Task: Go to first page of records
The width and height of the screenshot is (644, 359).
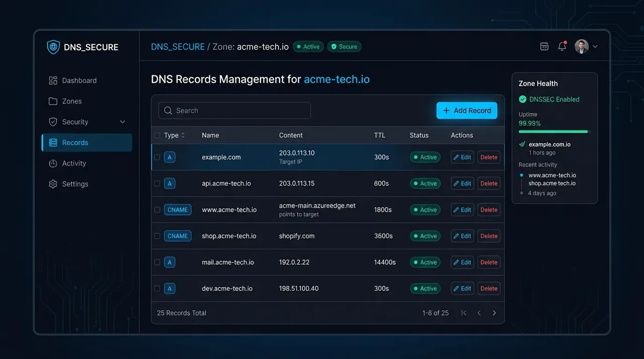Action: (464, 313)
